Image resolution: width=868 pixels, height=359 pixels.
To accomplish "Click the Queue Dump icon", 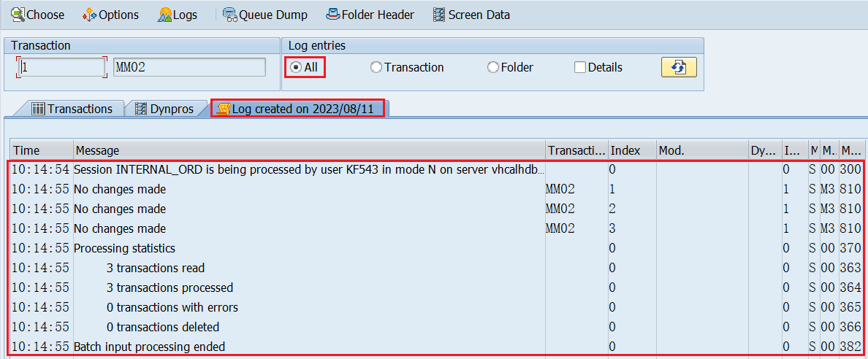I will (230, 15).
